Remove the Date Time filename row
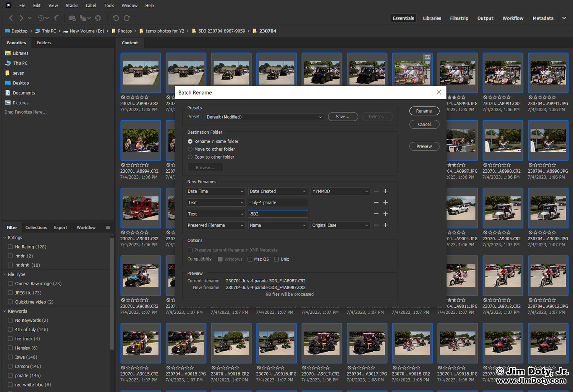 [376, 191]
